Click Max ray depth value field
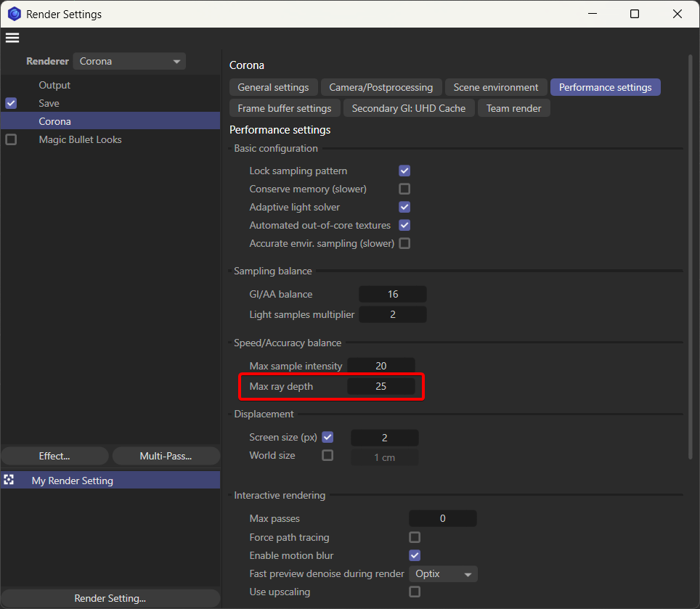The width and height of the screenshot is (700, 609). [x=380, y=386]
